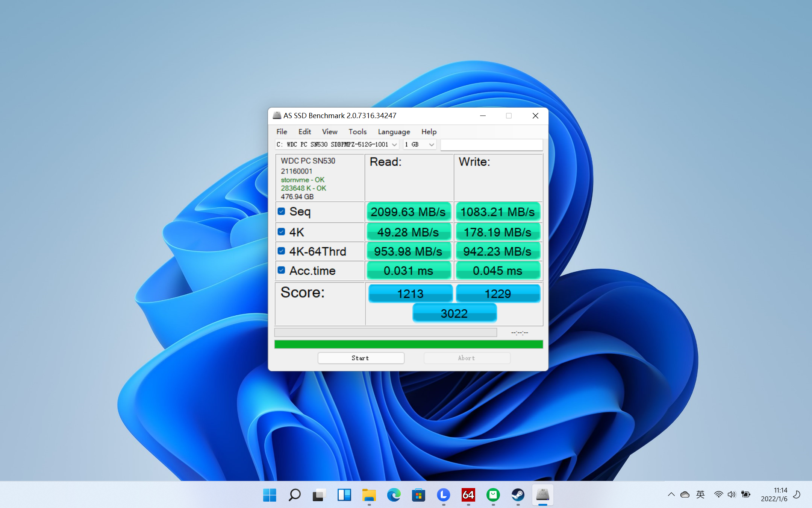
Task: Open the Edit menu
Action: (x=304, y=132)
